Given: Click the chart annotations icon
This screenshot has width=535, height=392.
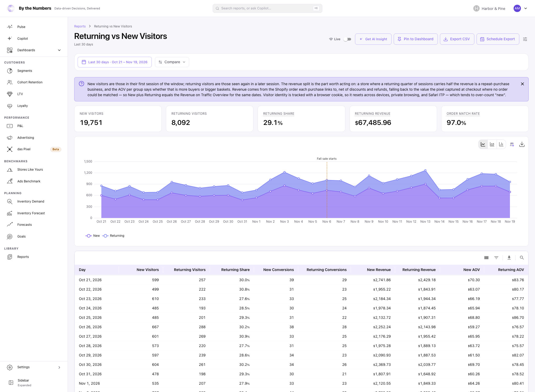Looking at the screenshot, I should pos(512,144).
